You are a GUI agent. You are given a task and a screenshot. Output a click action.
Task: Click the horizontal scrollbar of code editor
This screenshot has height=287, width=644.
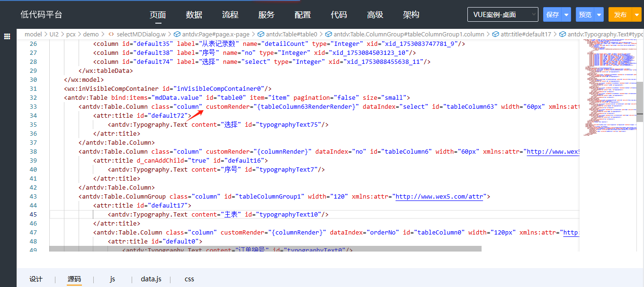point(265,248)
